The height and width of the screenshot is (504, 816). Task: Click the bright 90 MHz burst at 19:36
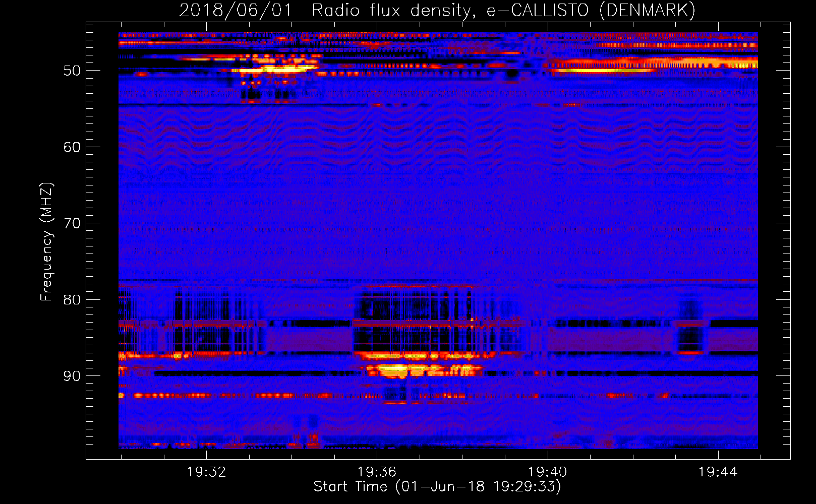424,370
